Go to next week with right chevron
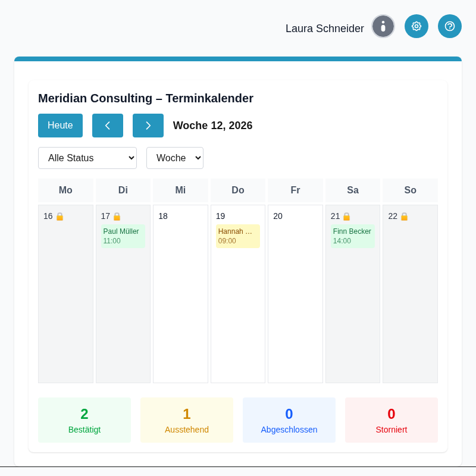This screenshot has height=476, width=476. pyautogui.click(x=148, y=126)
